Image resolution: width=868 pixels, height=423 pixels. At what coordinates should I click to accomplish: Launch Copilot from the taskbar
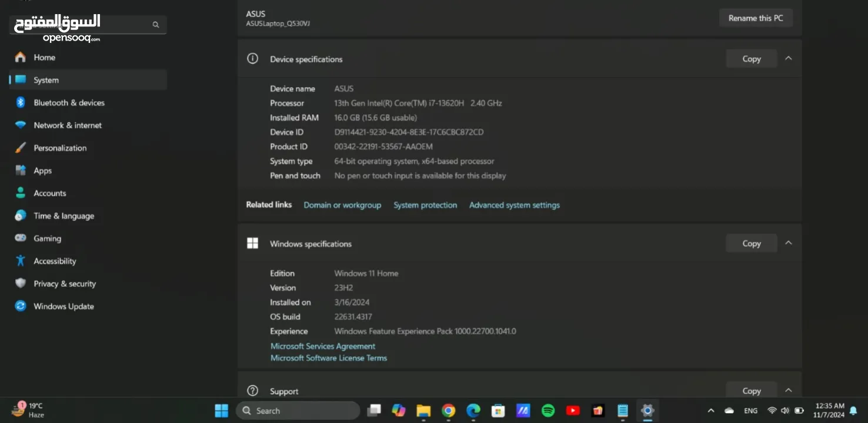pos(399,411)
